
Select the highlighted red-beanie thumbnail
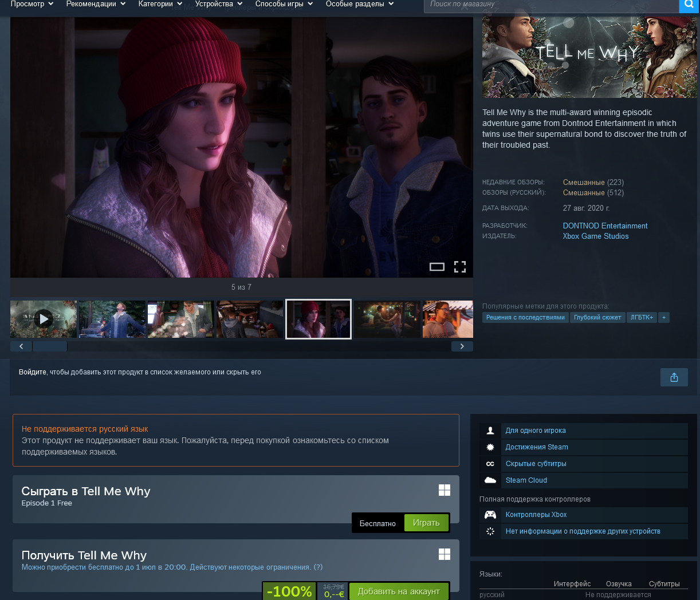click(318, 319)
